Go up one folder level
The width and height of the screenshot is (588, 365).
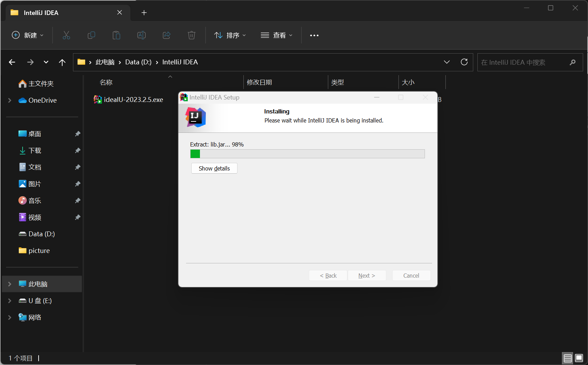pos(62,62)
